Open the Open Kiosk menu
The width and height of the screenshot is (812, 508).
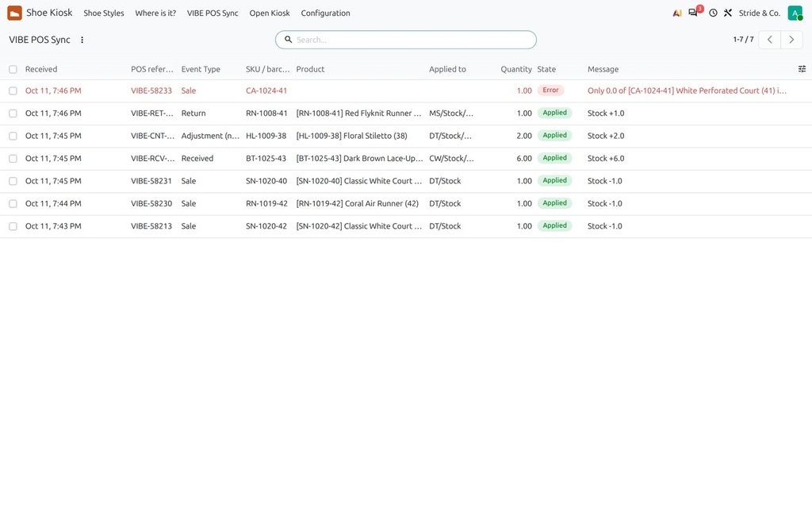[x=270, y=13]
